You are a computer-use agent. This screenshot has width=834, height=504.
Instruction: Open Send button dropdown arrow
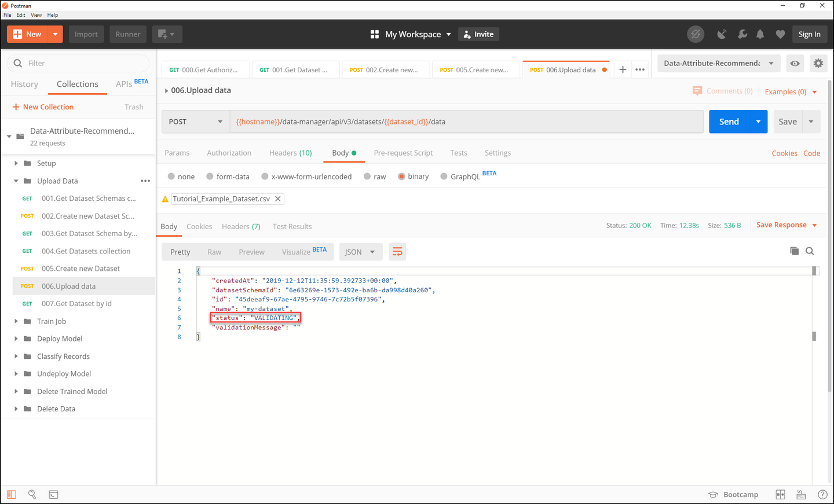[758, 122]
